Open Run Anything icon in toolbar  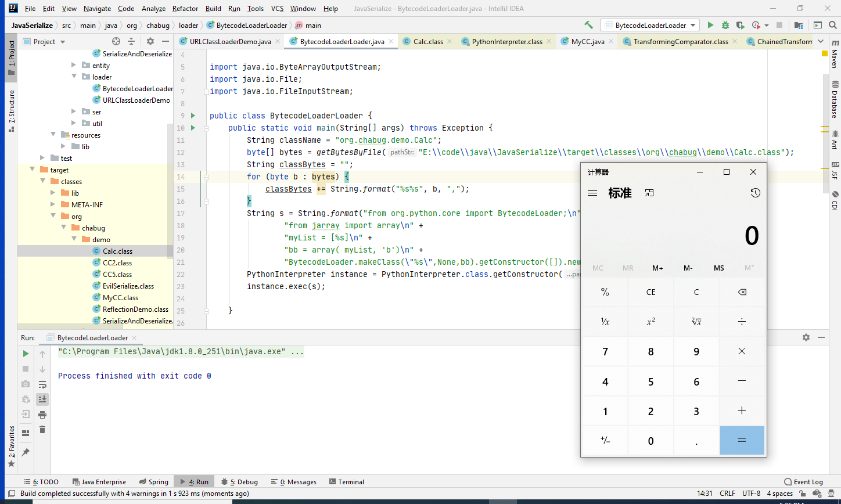pos(818,25)
